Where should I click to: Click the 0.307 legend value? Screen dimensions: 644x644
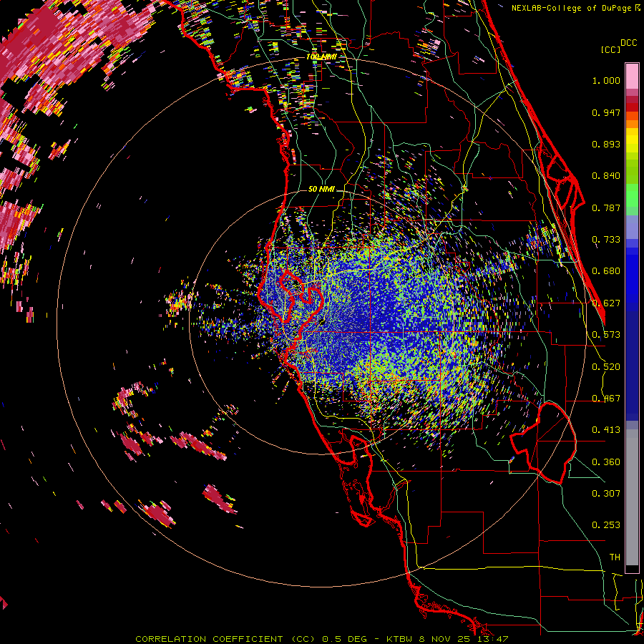606,494
